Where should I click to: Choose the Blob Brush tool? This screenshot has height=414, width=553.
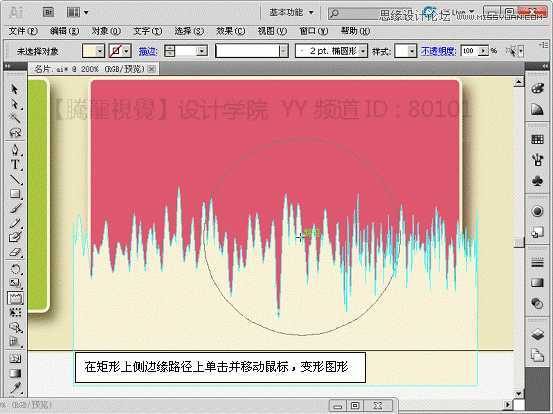(x=15, y=237)
